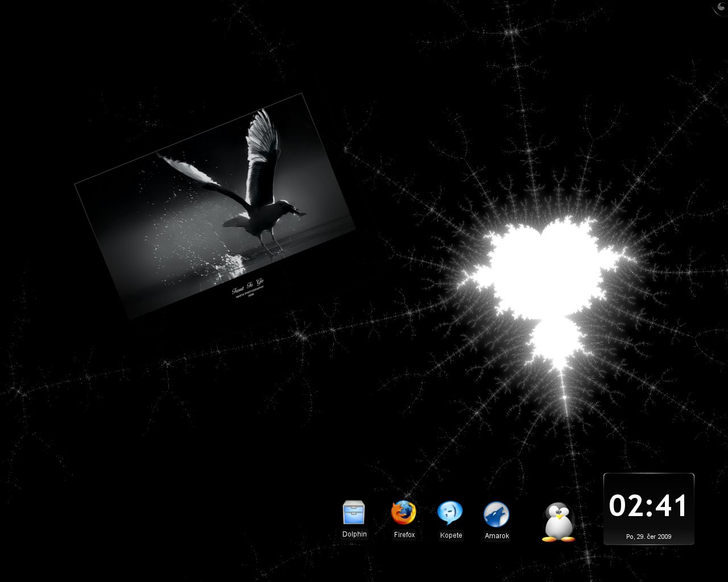Click the digital clock widget showing 02:41
The width and height of the screenshot is (728, 582).
648,509
